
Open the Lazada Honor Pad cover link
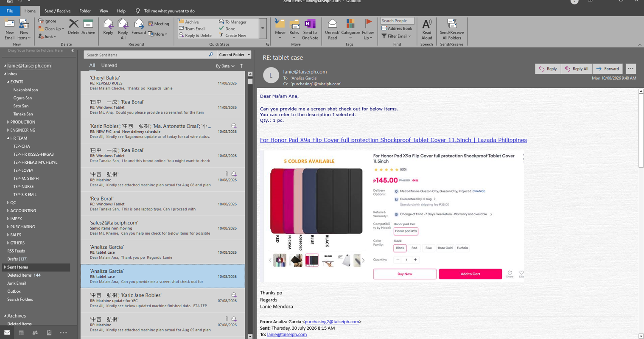[393, 140]
